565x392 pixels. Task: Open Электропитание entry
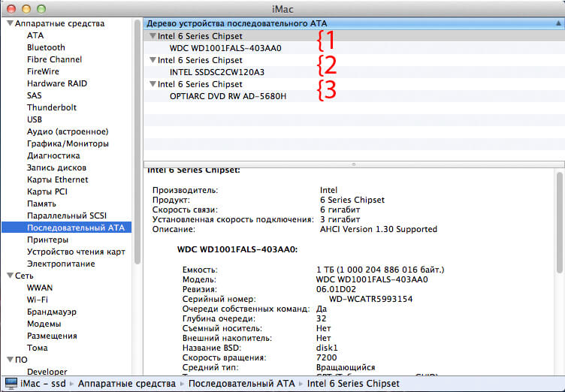click(x=61, y=264)
